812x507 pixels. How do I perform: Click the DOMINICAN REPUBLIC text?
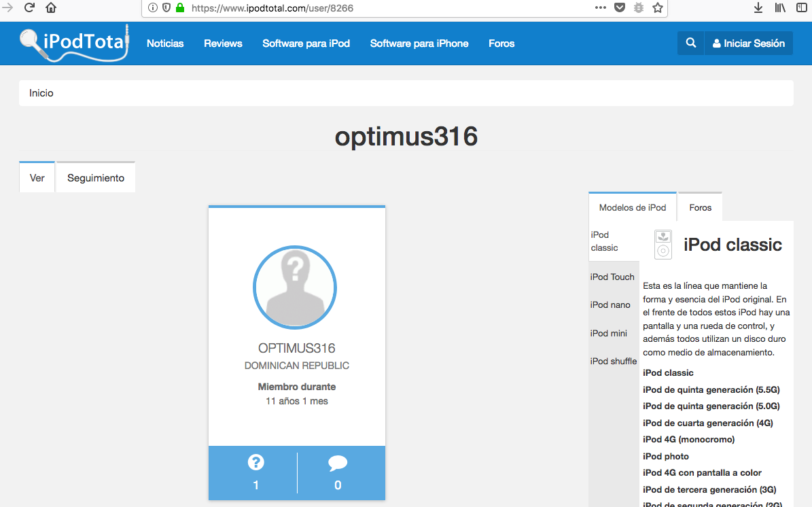297,366
